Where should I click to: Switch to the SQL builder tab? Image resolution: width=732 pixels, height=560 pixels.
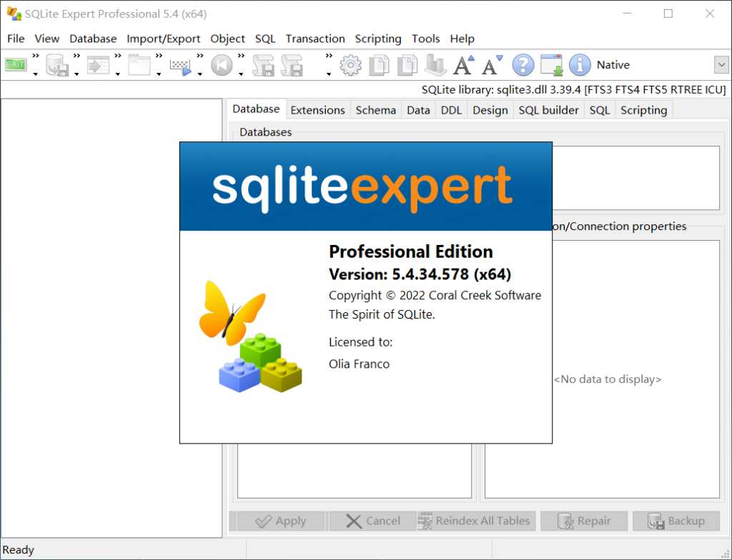pos(548,109)
